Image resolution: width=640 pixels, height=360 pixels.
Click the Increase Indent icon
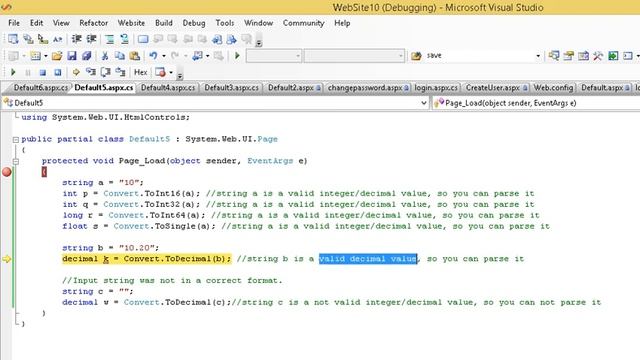[91, 39]
